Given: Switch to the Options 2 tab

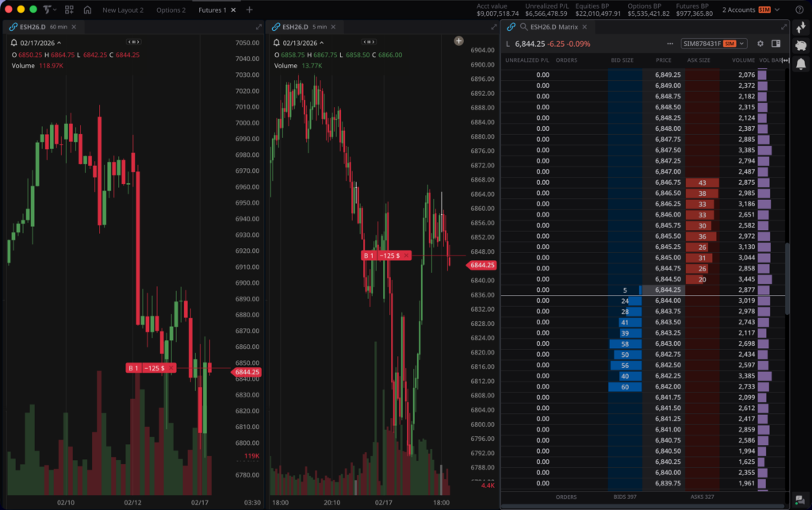Looking at the screenshot, I should click(x=170, y=10).
